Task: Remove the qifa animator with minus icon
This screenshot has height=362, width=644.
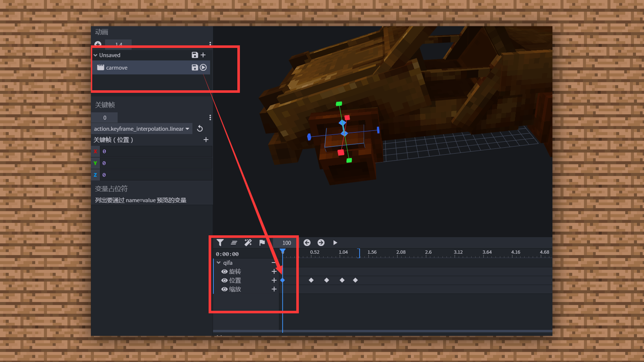Action: coord(274,263)
